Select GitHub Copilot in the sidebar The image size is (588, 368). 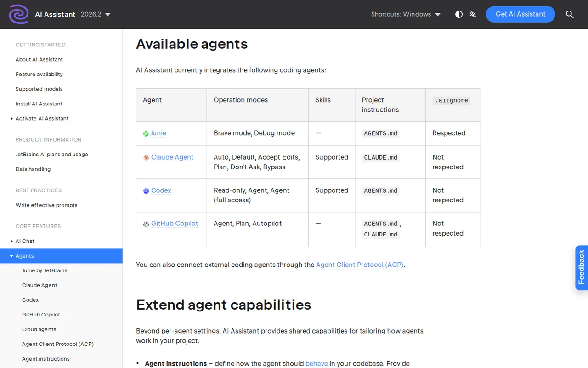pyautogui.click(x=41, y=315)
